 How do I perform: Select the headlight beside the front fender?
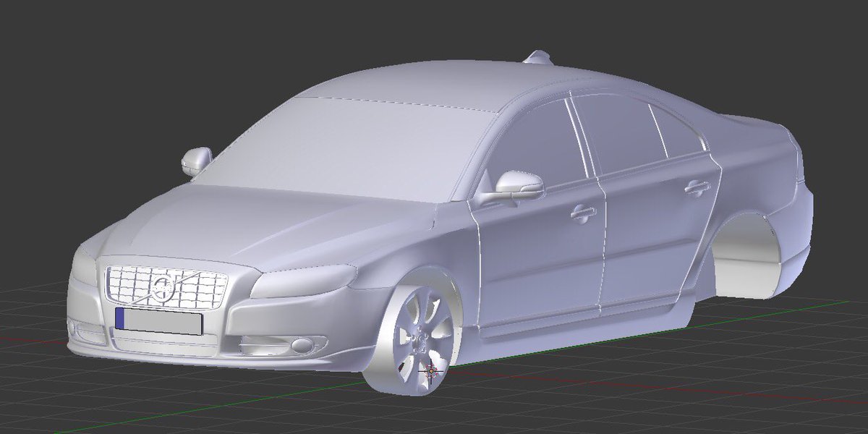pos(304,281)
